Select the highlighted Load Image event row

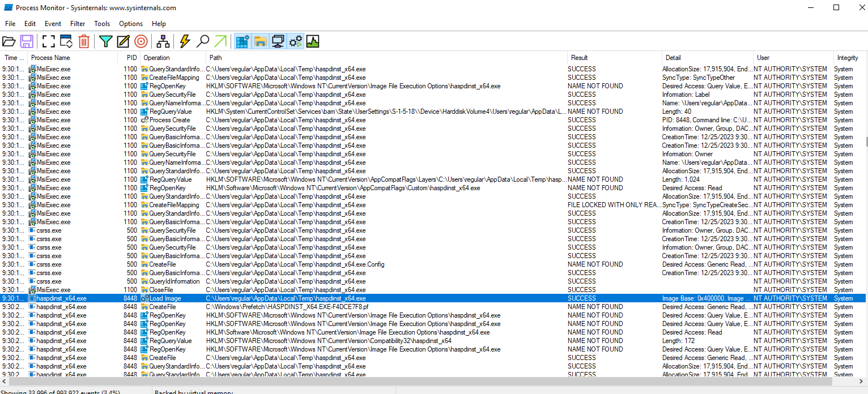pyautogui.click(x=433, y=298)
